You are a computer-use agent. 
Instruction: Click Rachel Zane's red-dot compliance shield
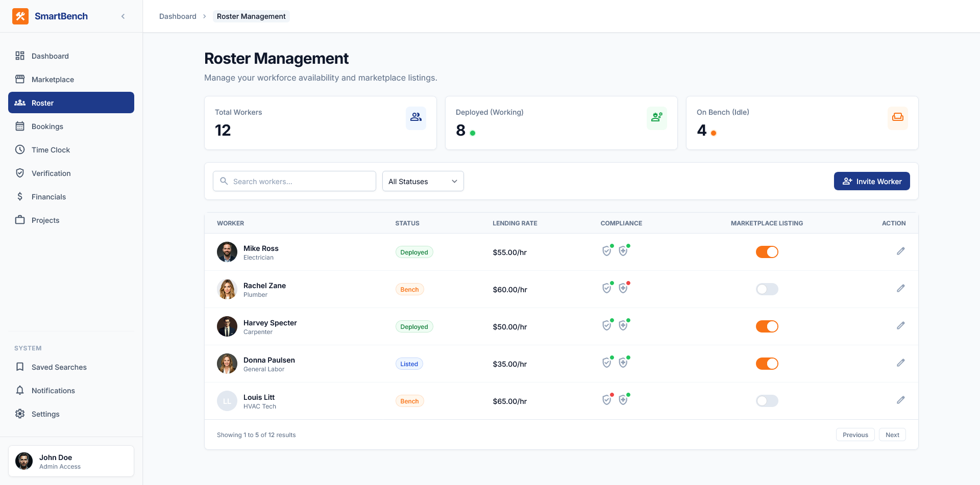(x=623, y=289)
